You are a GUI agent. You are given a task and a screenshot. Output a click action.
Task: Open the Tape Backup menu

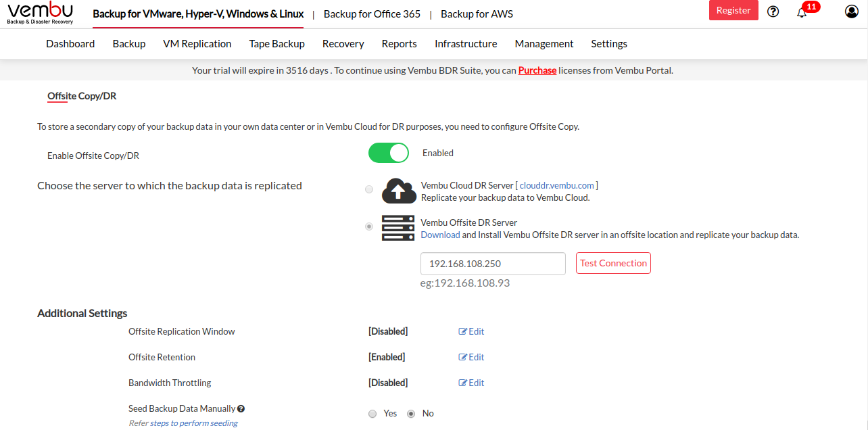pos(277,44)
